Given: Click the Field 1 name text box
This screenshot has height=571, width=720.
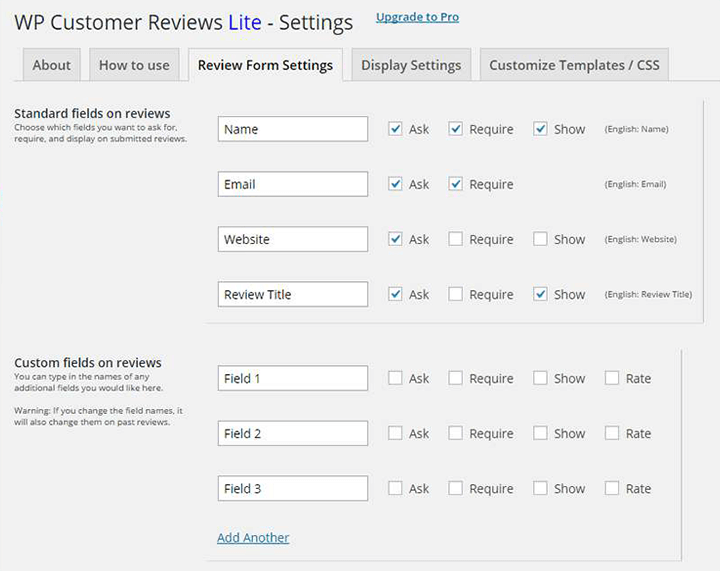Looking at the screenshot, I should (x=293, y=378).
